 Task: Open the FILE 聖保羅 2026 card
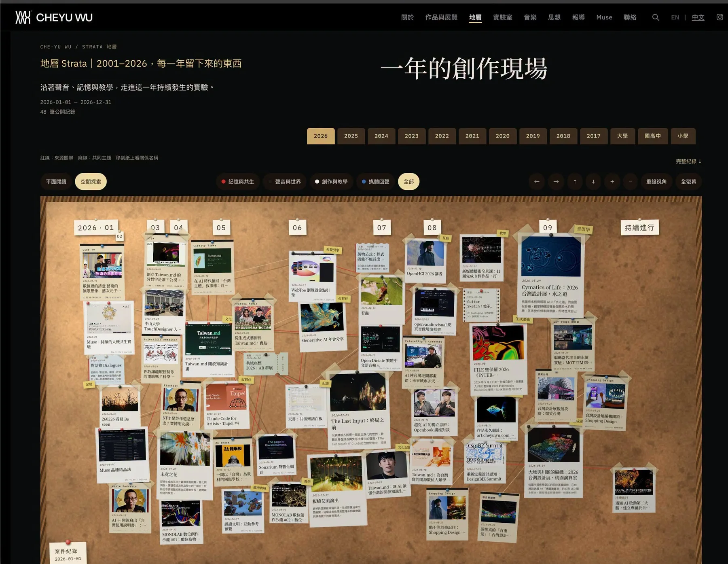click(498, 359)
